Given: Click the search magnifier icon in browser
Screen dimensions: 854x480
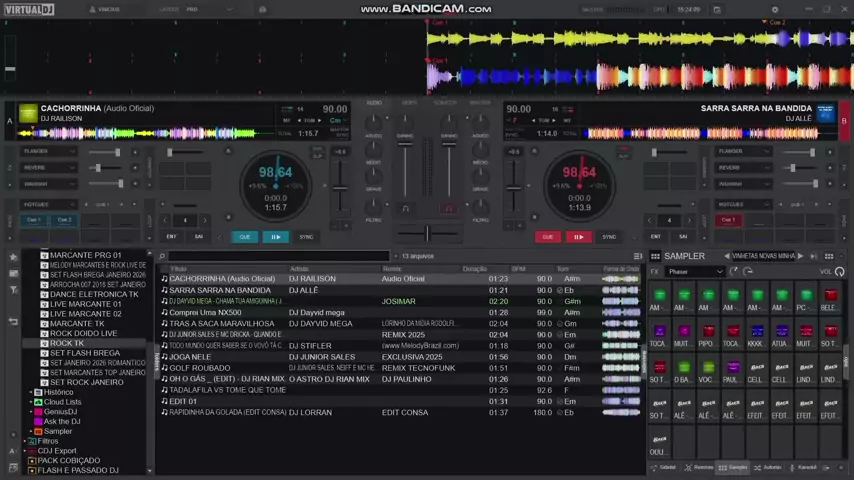Looking at the screenshot, I should point(162,257).
